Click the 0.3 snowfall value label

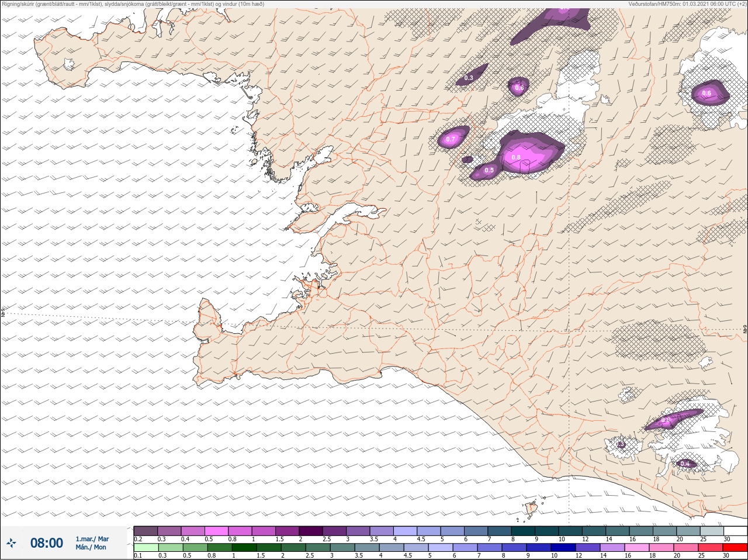[469, 78]
